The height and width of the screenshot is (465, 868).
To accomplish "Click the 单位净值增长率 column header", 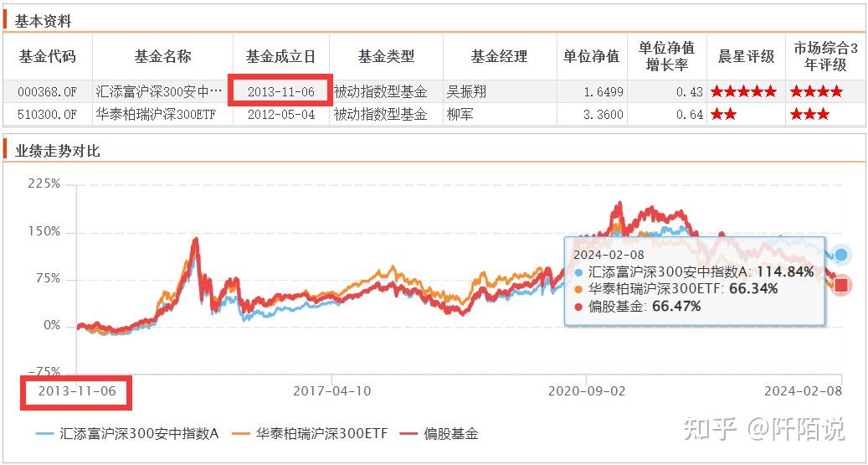I will [x=667, y=56].
